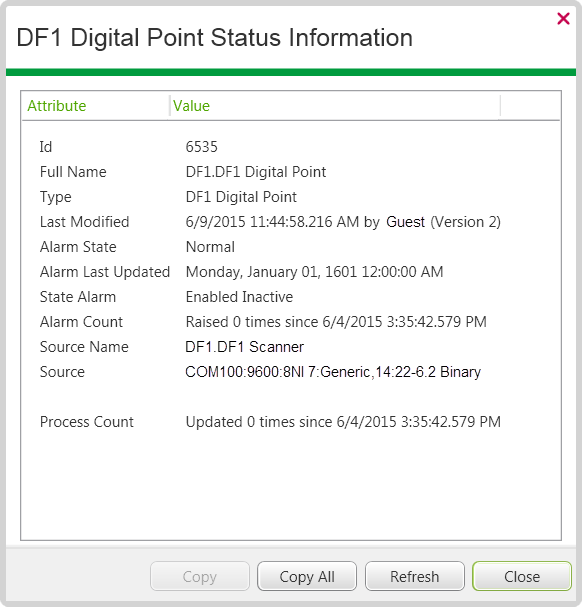This screenshot has height=607, width=582.
Task: Select the Alarm State Normal row
Action: pos(290,247)
